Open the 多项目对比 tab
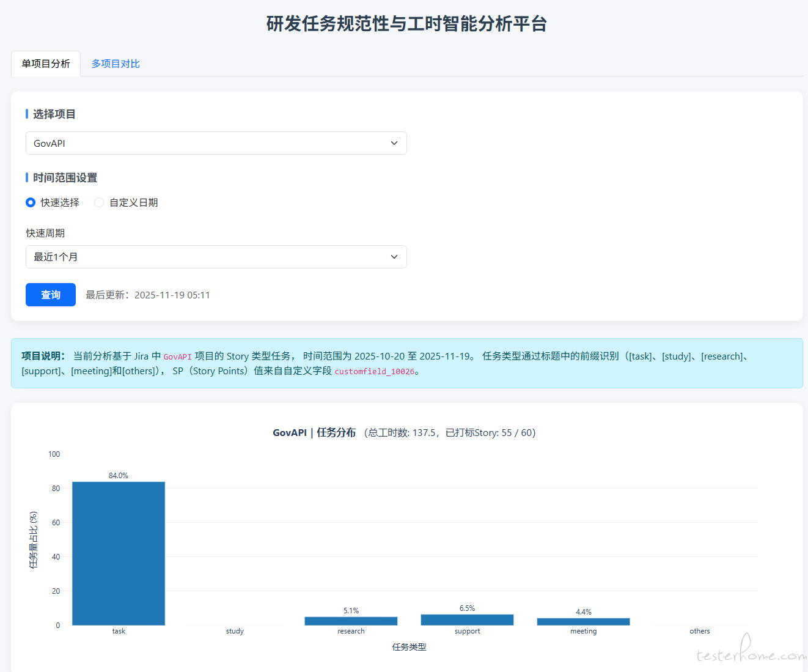This screenshot has width=808, height=672. [116, 64]
